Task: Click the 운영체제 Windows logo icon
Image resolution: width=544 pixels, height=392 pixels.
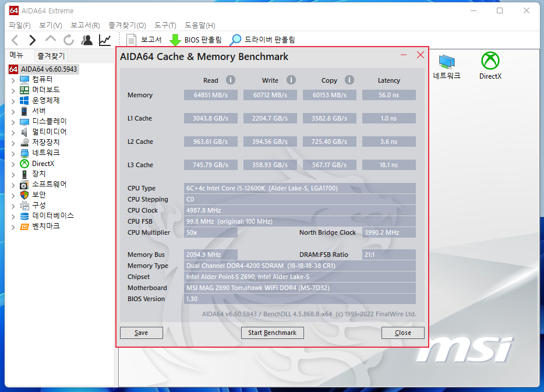Action: click(24, 101)
